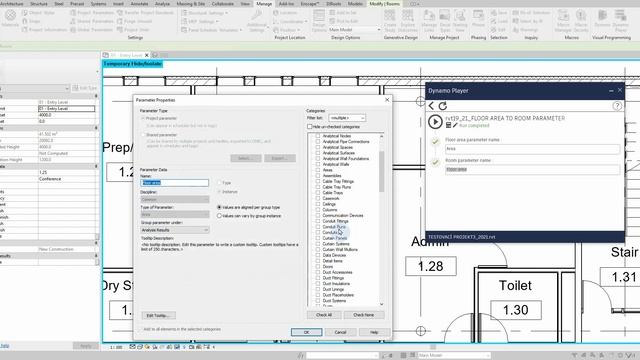Viewport: 640px width, 360px height.
Task: Check the Analytical Spaces category
Action: coord(318,147)
